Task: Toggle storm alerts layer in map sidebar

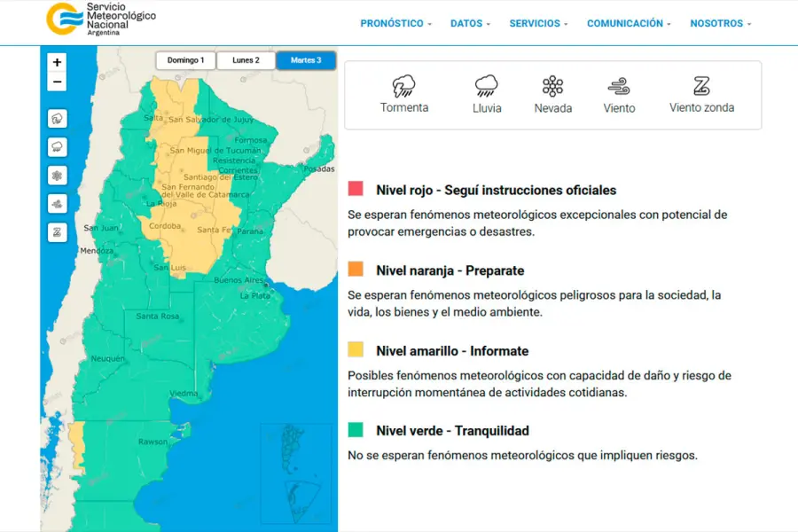Action: [58, 119]
